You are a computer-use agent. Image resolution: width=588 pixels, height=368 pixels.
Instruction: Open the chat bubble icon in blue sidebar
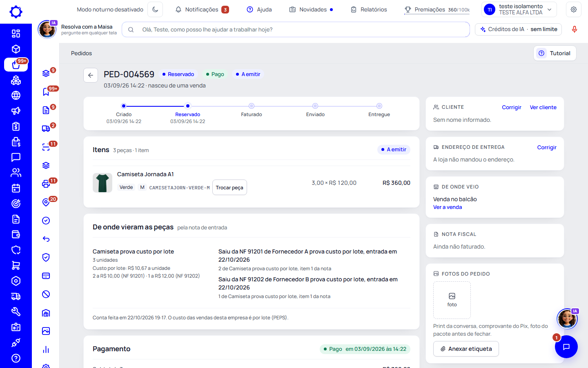pyautogui.click(x=16, y=157)
